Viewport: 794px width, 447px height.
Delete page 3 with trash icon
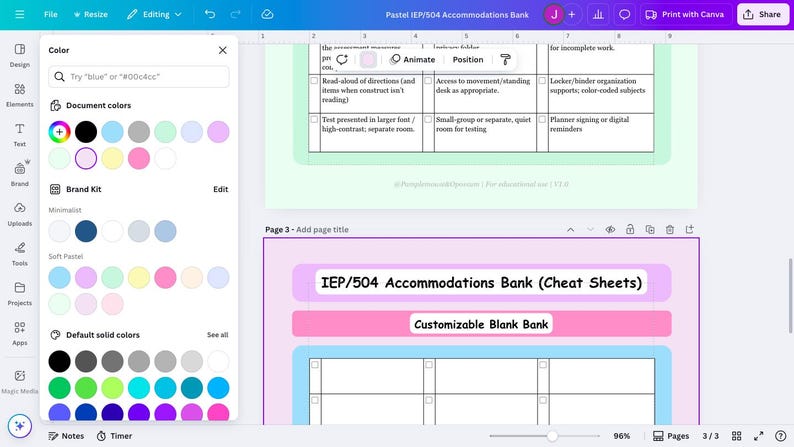[669, 229]
